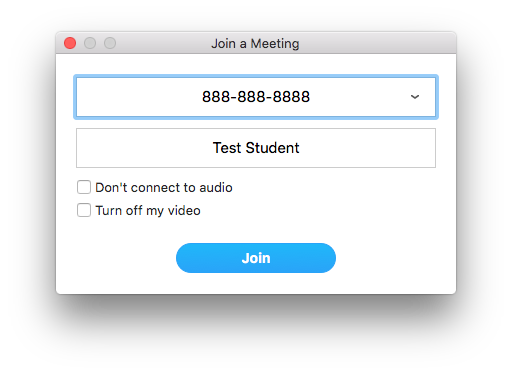The width and height of the screenshot is (512, 374).
Task: Check the Turn off my video box
Action: (84, 210)
